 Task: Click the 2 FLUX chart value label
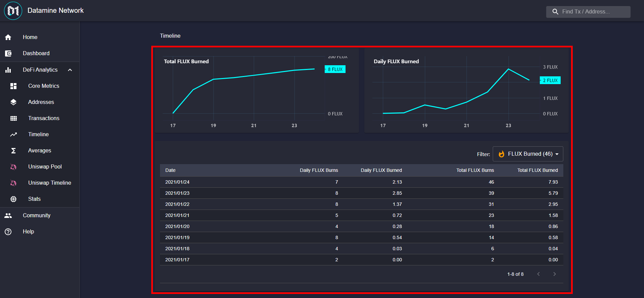[550, 80]
